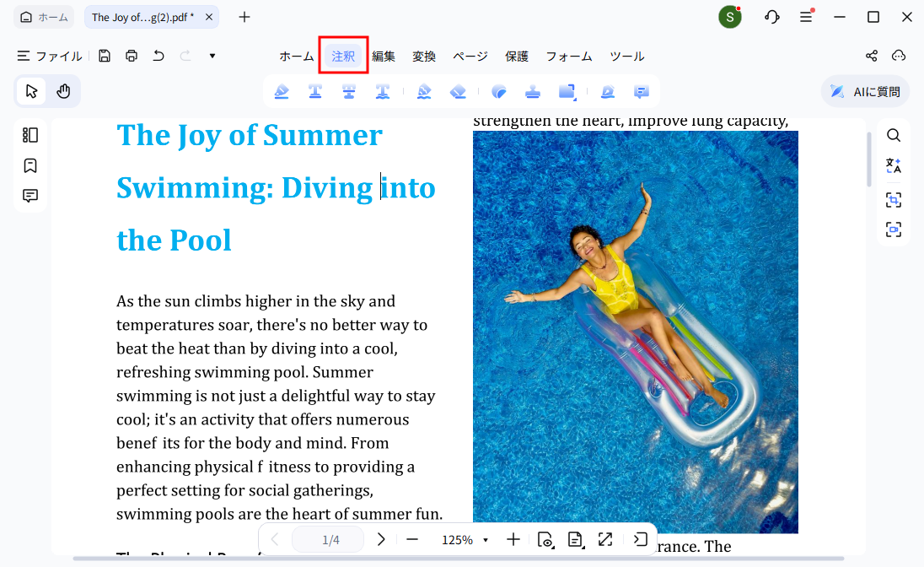
Task: Open the headset support icon
Action: (x=772, y=17)
